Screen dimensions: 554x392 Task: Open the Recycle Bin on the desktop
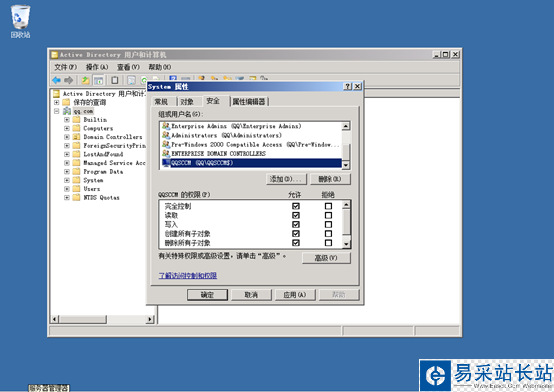(x=20, y=21)
